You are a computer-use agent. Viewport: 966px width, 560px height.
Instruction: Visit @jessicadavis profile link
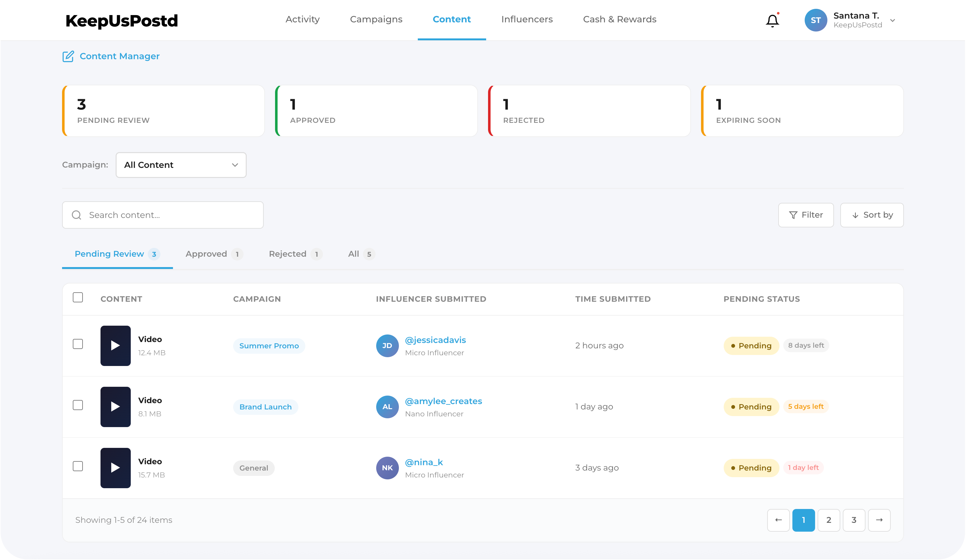435,340
